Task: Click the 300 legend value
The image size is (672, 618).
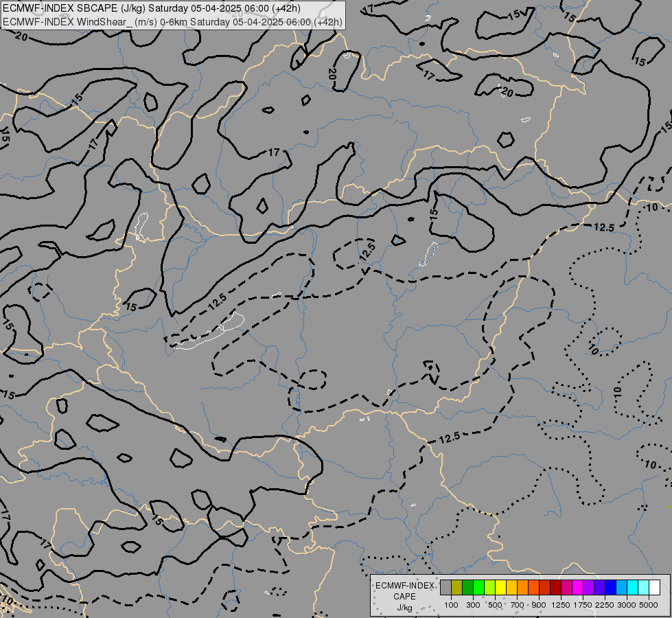Action: pyautogui.click(x=473, y=605)
